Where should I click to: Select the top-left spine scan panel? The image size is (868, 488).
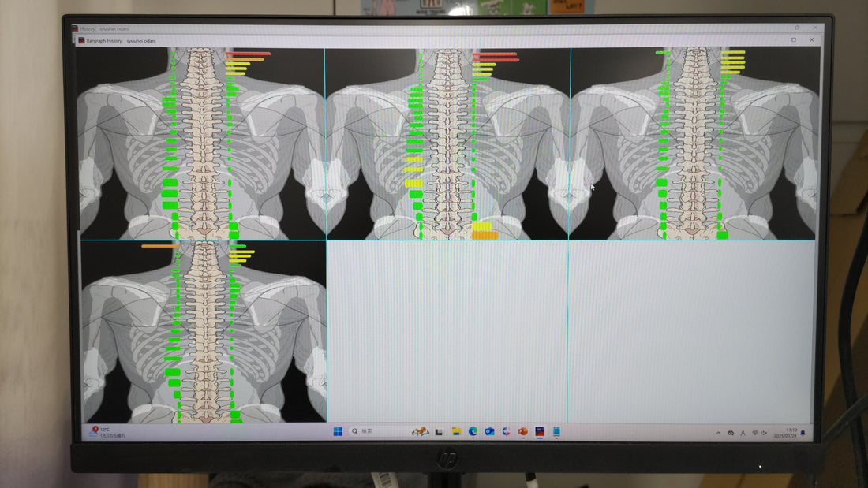point(202,143)
